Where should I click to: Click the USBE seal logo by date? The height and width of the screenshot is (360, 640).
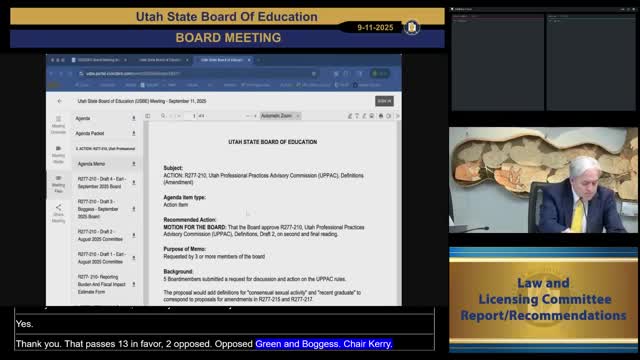pyautogui.click(x=411, y=27)
